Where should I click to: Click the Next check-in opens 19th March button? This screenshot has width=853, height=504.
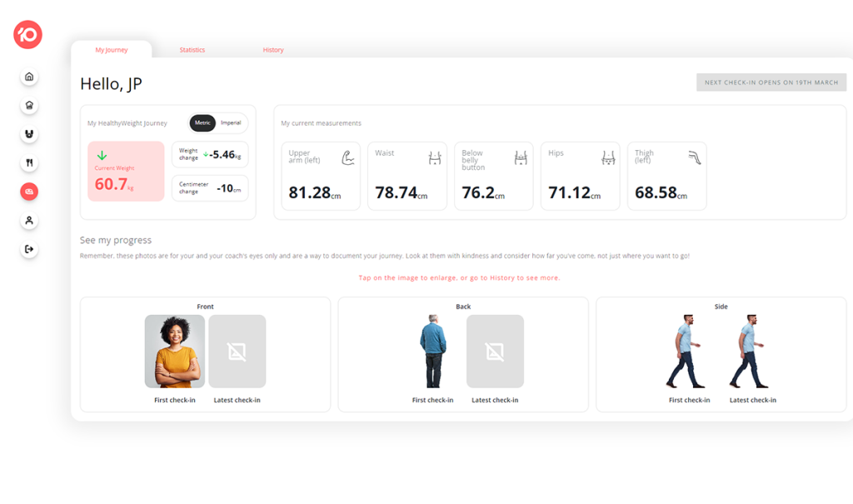tap(771, 82)
